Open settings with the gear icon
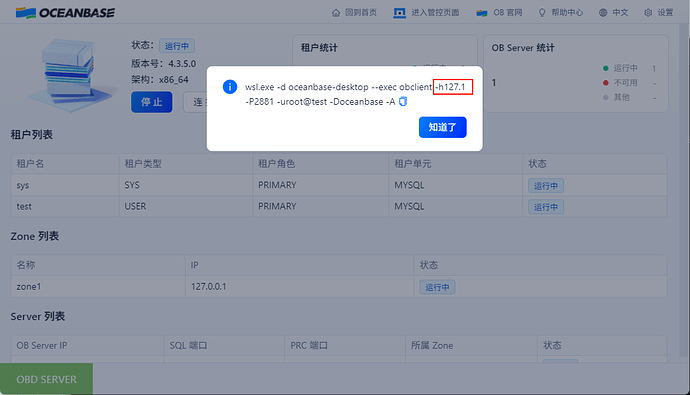690x395 pixels. (648, 13)
